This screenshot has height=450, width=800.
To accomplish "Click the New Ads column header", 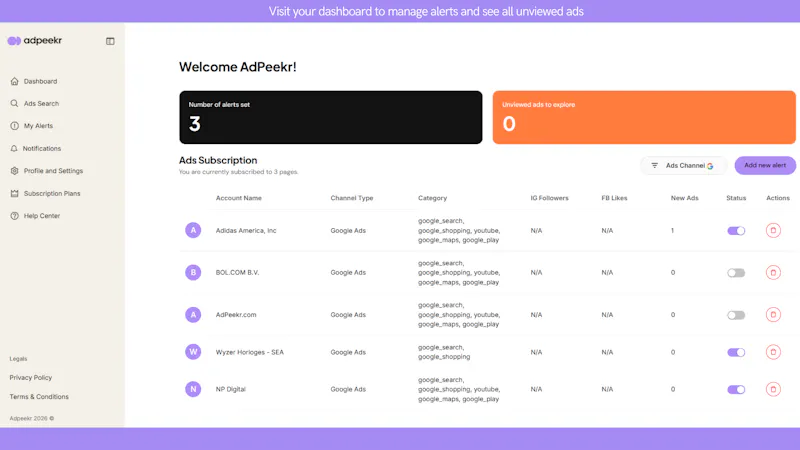I will [684, 198].
